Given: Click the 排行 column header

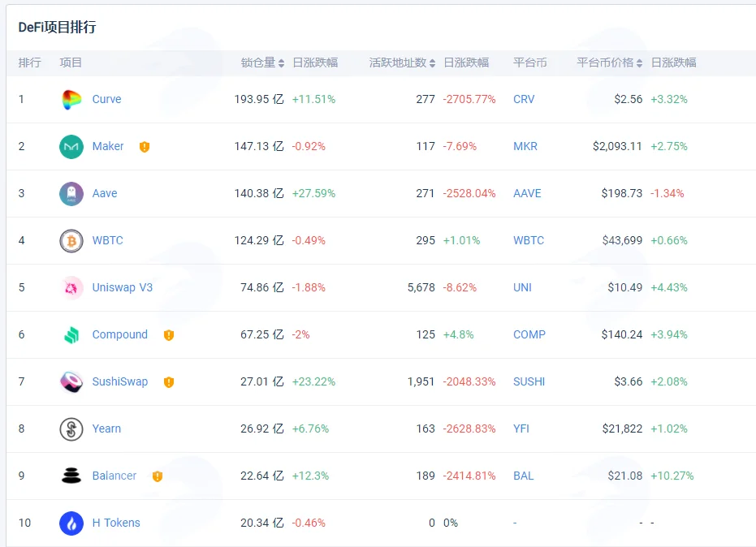Looking at the screenshot, I should point(29,62).
